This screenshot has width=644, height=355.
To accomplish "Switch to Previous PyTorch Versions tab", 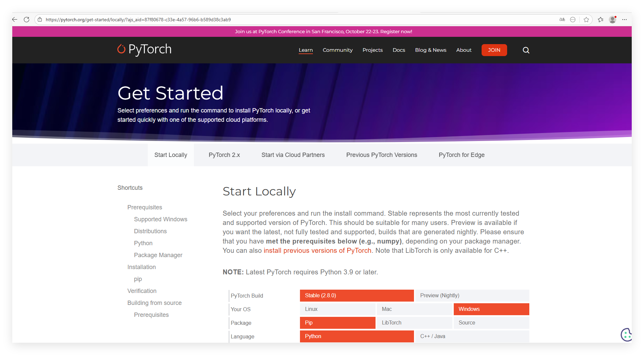I will pos(381,155).
